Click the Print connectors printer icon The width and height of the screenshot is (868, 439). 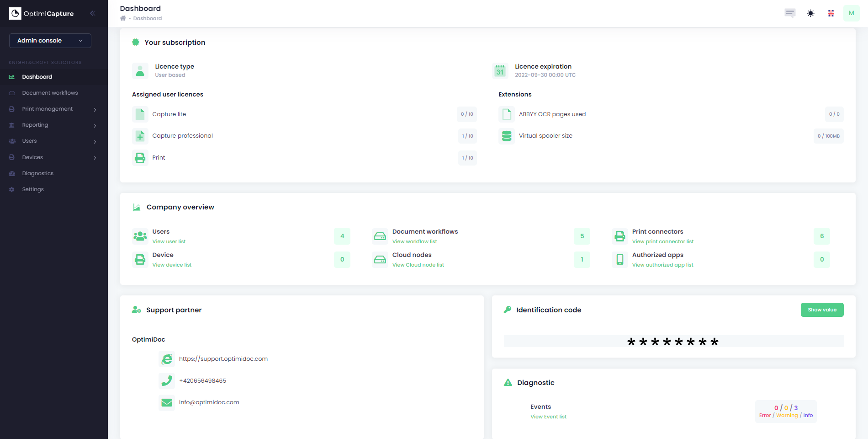620,236
